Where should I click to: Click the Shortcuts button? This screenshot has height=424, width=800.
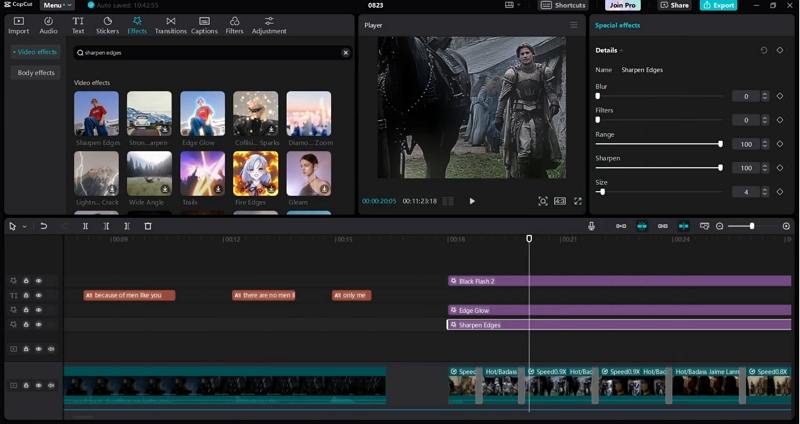(x=563, y=5)
